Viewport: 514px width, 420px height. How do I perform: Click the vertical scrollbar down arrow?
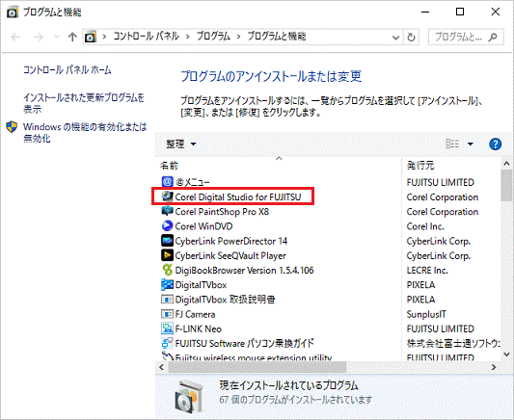pyautogui.click(x=506, y=354)
